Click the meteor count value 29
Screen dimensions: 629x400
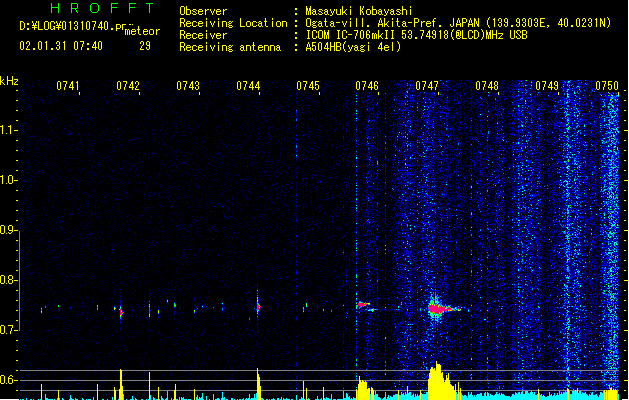coord(145,46)
